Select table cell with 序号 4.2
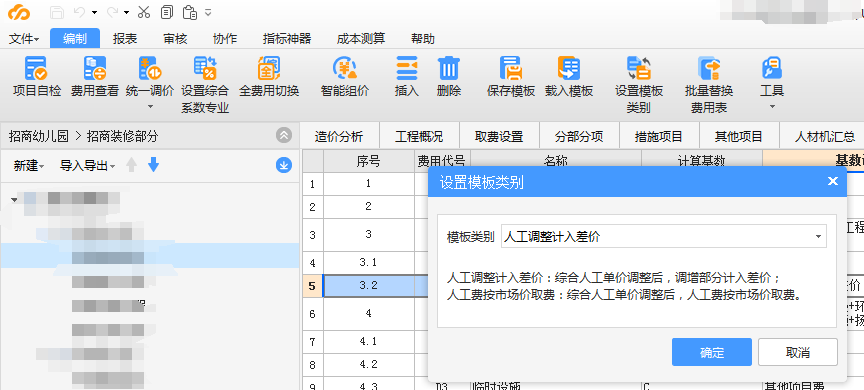 (x=369, y=365)
